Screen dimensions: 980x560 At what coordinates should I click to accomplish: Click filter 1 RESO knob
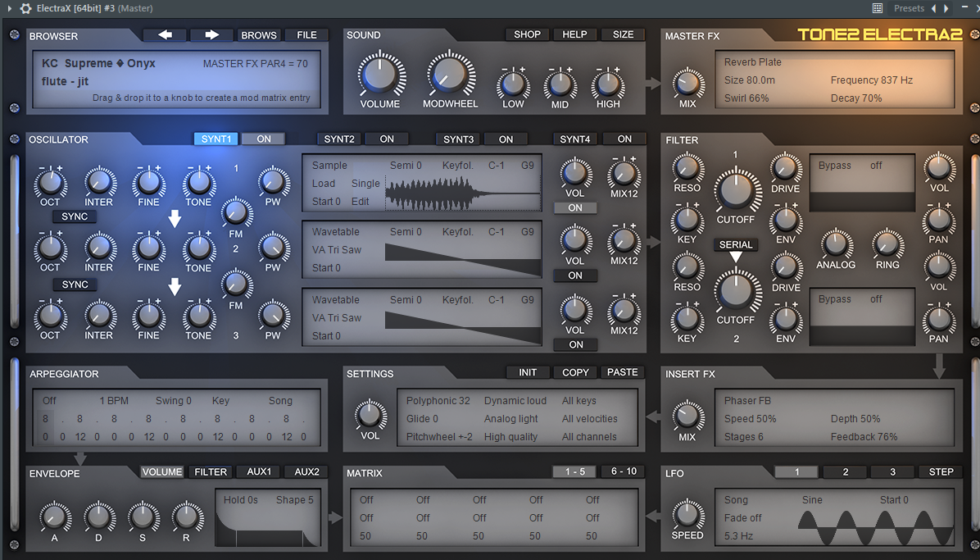[x=687, y=168]
